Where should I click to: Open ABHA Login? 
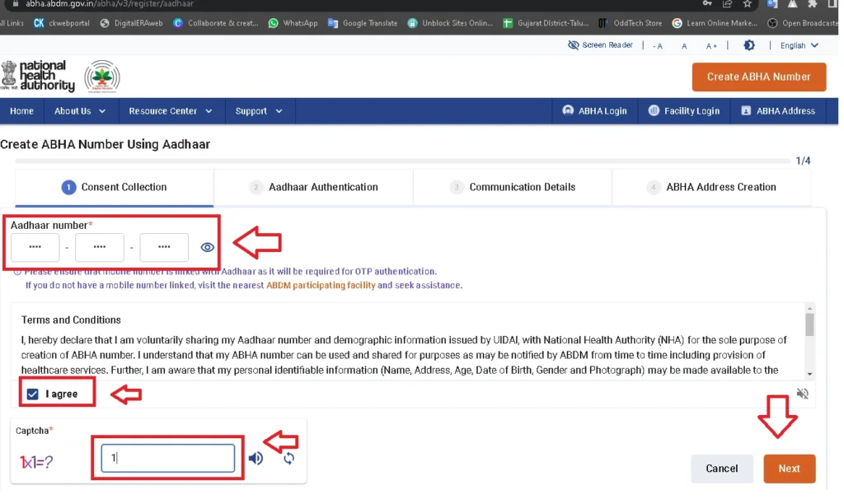coord(595,111)
